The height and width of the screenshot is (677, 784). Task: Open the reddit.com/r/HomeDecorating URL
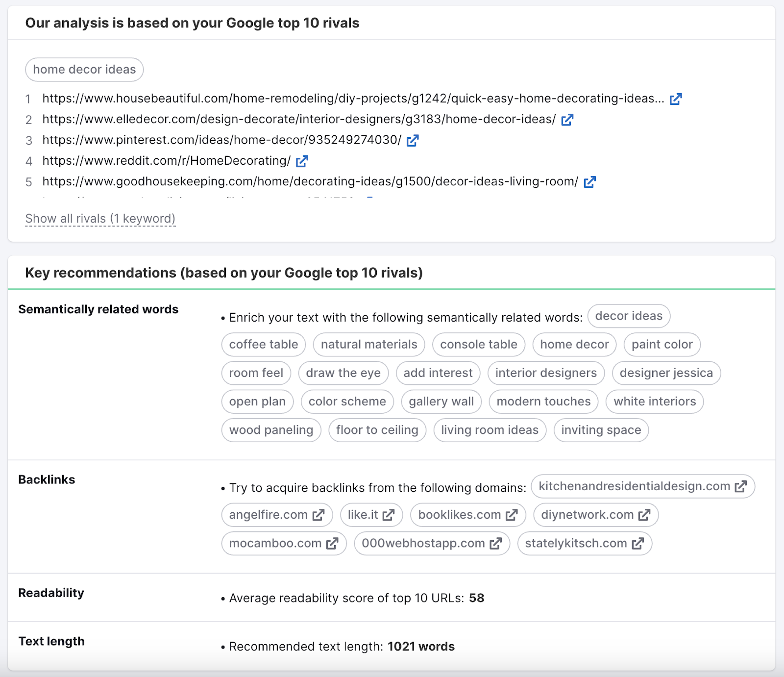(167, 161)
